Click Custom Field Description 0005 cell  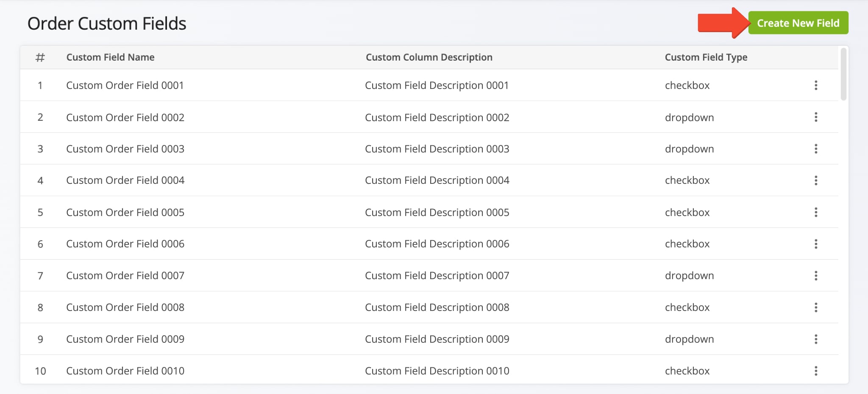pos(437,212)
